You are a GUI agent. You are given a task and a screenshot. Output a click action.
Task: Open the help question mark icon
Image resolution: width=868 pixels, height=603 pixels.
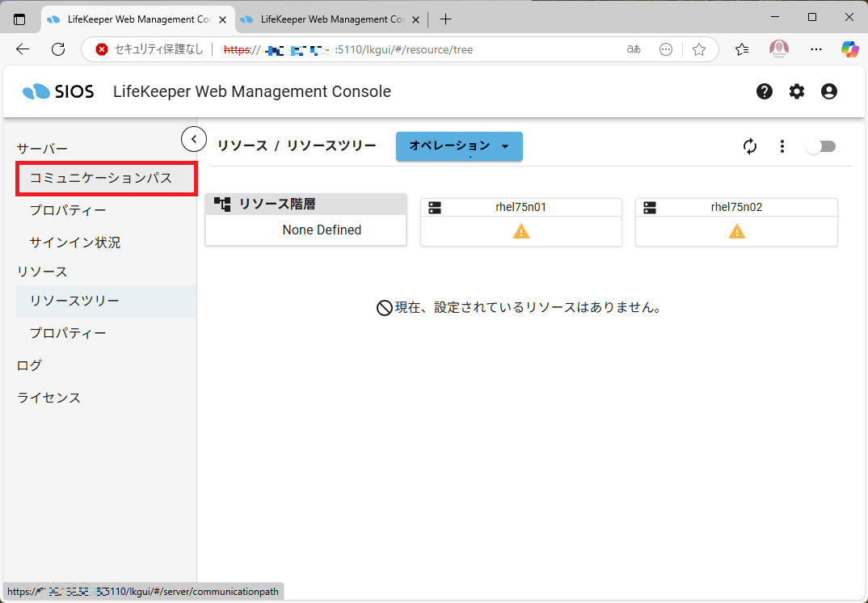pyautogui.click(x=765, y=91)
